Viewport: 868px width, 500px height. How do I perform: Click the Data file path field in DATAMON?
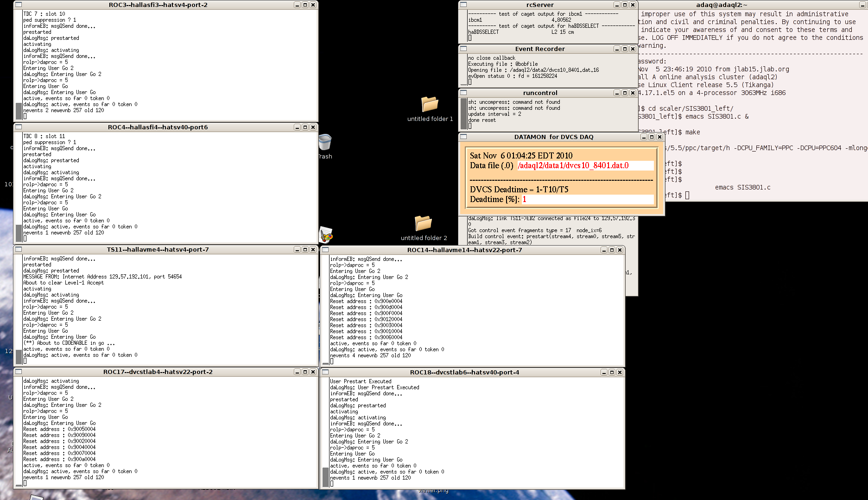pos(585,165)
